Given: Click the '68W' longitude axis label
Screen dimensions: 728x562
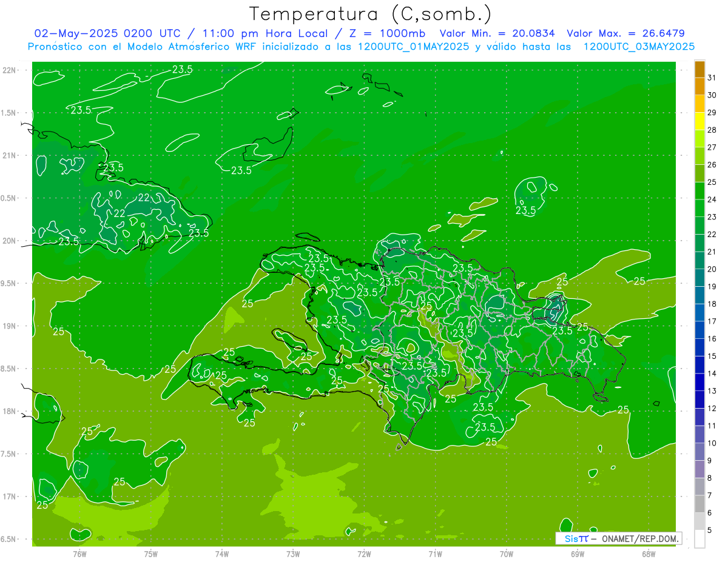Looking at the screenshot, I should click(649, 554).
